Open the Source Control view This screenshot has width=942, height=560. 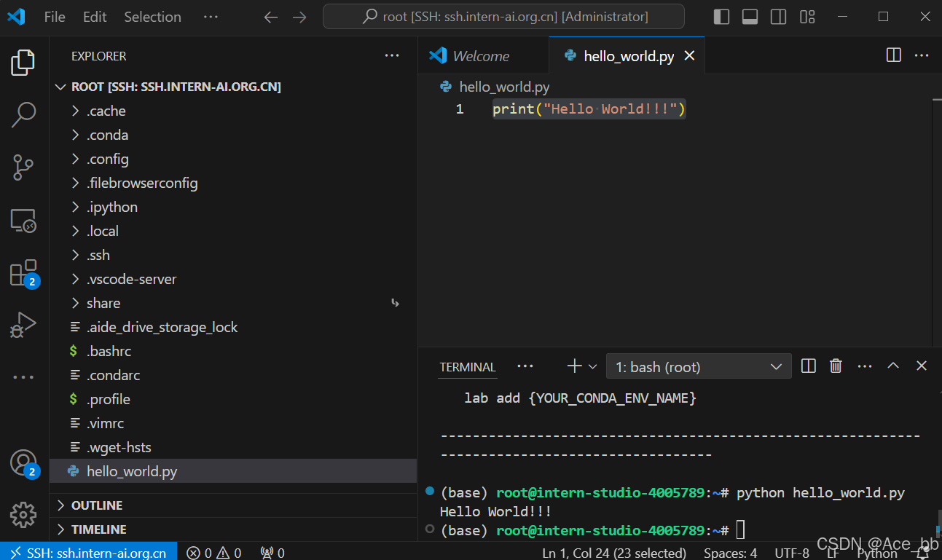pos(23,167)
